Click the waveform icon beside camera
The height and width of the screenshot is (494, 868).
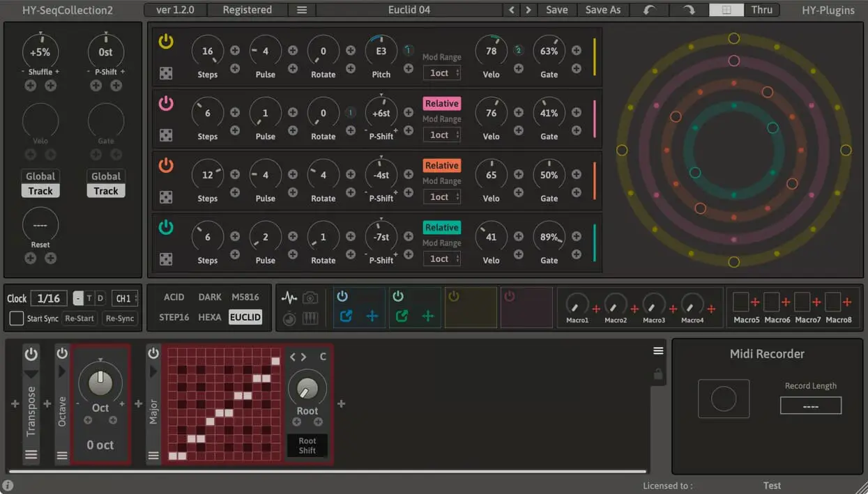point(289,298)
